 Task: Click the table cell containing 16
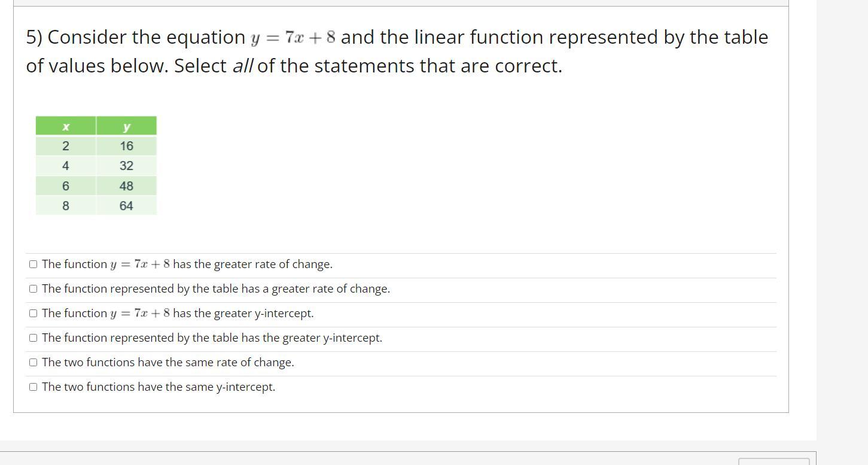tap(126, 146)
